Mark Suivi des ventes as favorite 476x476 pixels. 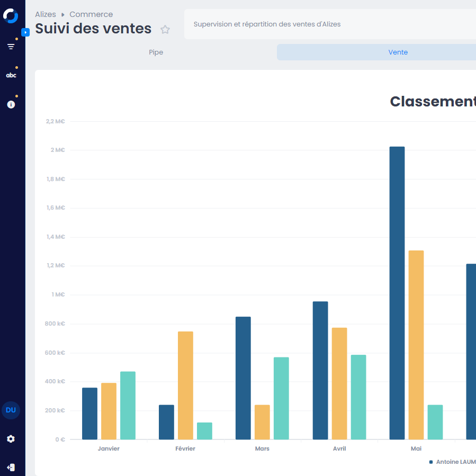pyautogui.click(x=165, y=30)
